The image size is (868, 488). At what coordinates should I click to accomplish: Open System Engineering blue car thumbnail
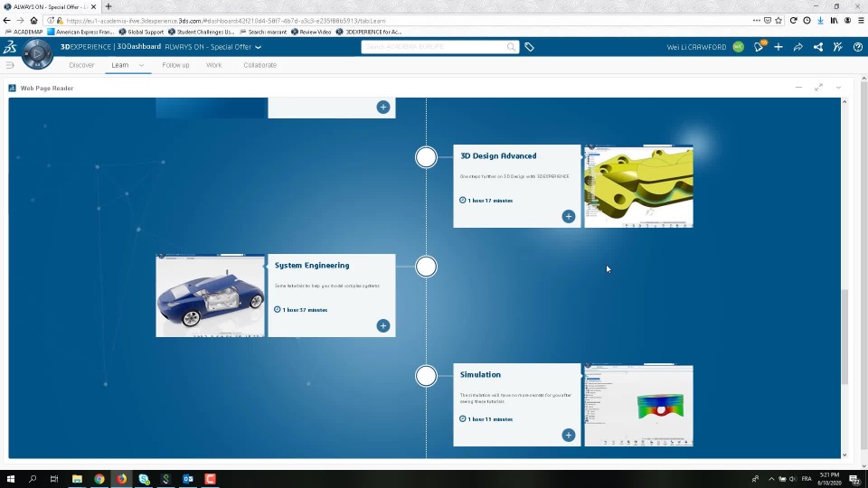click(211, 296)
